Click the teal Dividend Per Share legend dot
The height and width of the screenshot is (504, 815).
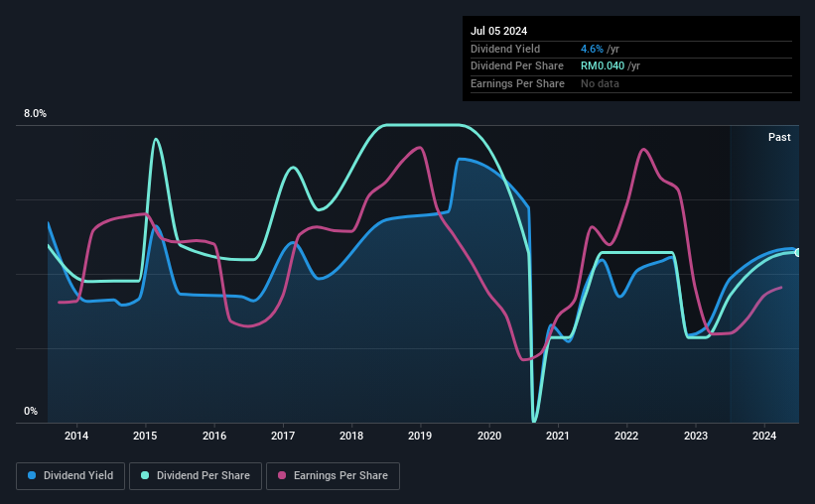[145, 475]
